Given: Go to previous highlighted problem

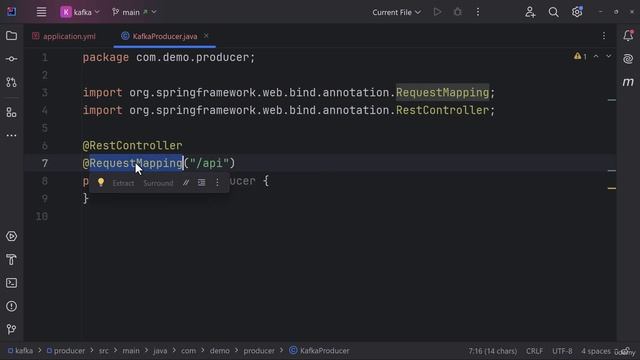Looking at the screenshot, I should (596, 56).
